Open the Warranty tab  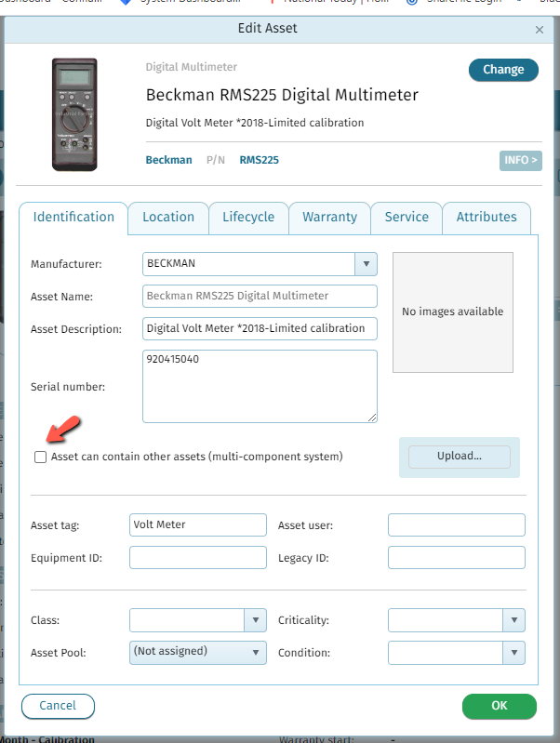point(329,217)
